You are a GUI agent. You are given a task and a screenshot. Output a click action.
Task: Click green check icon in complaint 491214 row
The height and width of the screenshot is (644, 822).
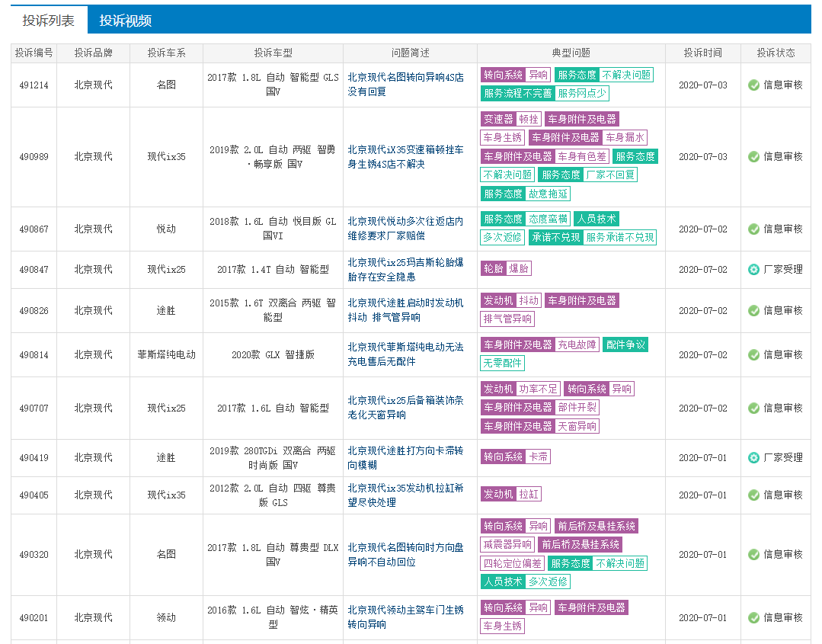coord(753,85)
